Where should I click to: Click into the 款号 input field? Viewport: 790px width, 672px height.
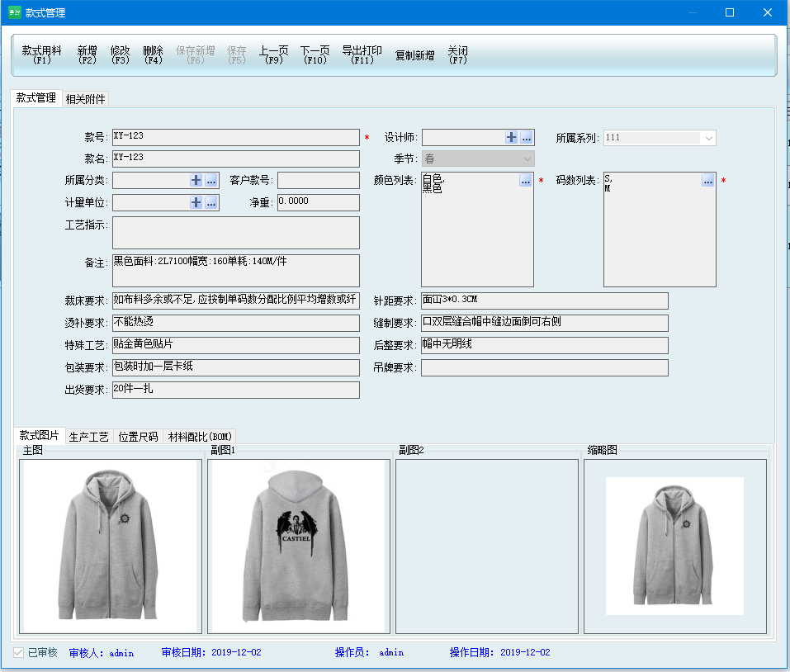pyautogui.click(x=235, y=137)
